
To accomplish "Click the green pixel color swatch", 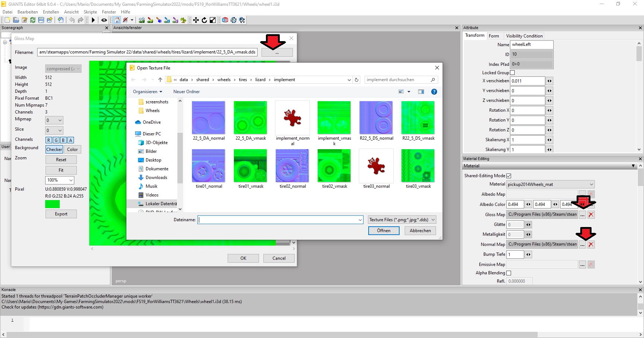I will coord(52,204).
